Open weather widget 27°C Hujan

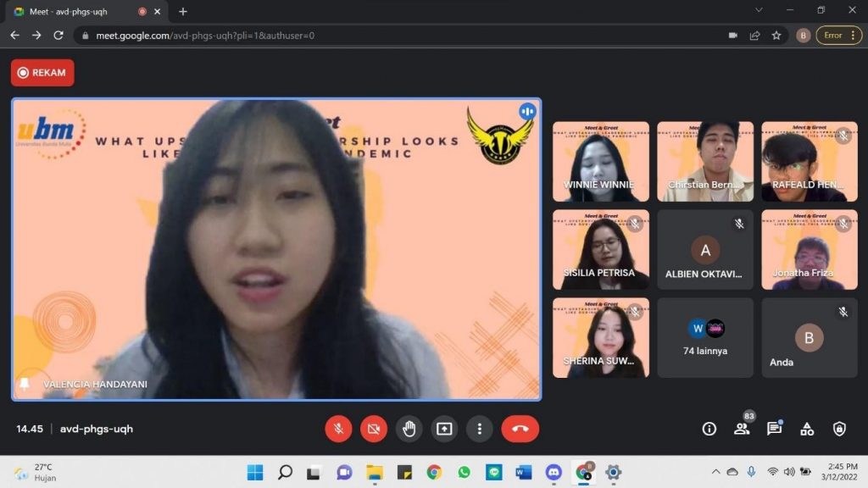pyautogui.click(x=36, y=473)
